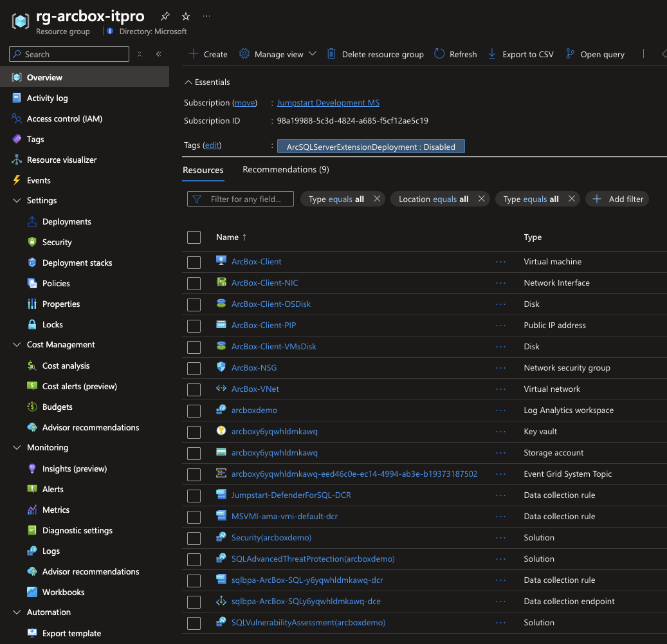667x644 pixels.
Task: Sort resources by the Type column header
Action: tap(533, 237)
